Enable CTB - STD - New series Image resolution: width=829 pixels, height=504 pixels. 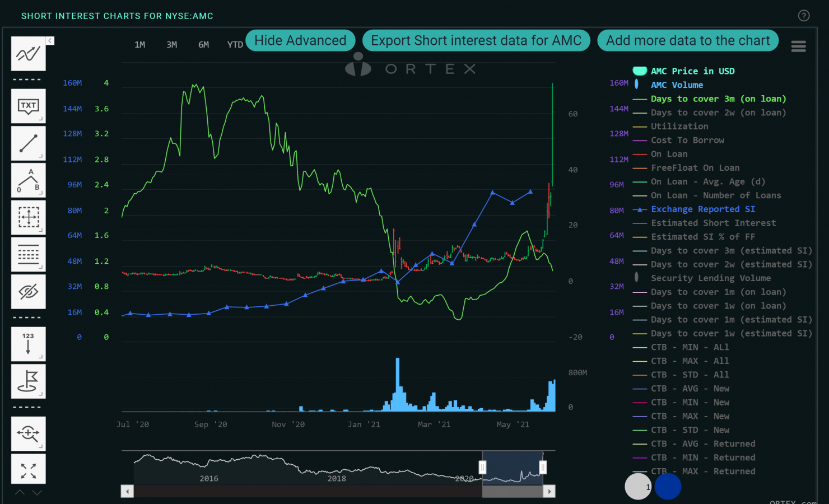tap(690, 430)
